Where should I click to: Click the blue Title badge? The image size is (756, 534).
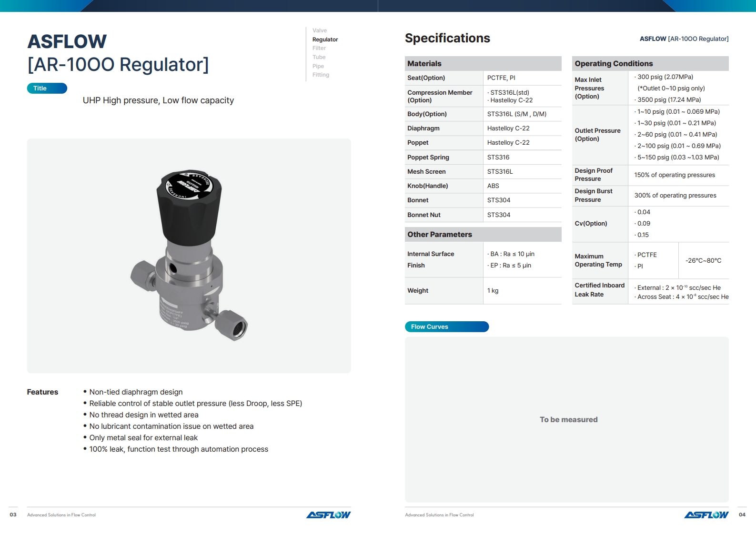(x=47, y=89)
